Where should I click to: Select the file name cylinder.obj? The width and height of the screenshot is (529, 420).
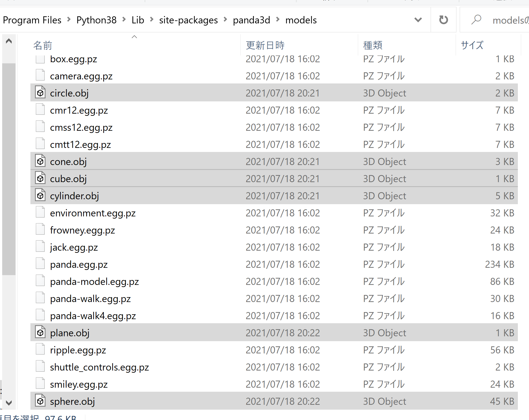[74, 196]
